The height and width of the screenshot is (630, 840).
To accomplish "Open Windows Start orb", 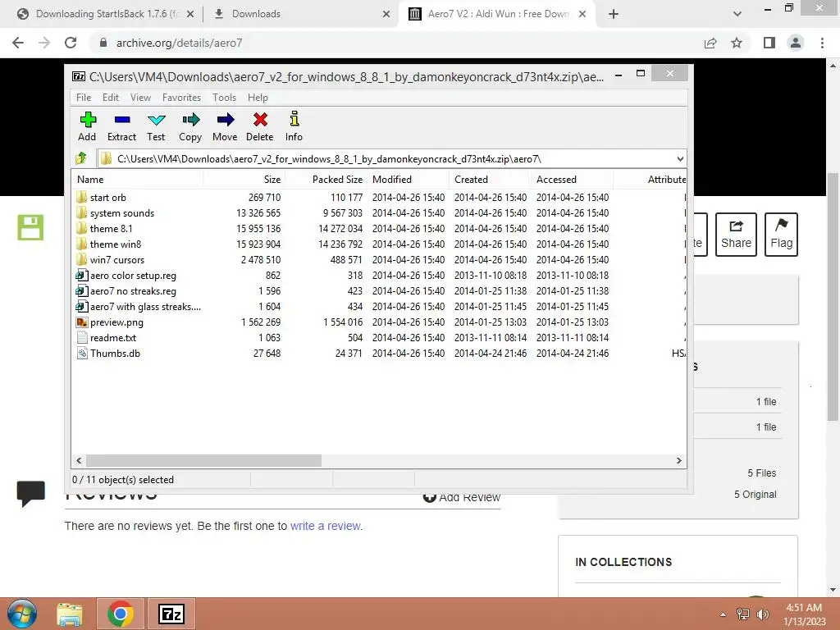I will tap(22, 614).
